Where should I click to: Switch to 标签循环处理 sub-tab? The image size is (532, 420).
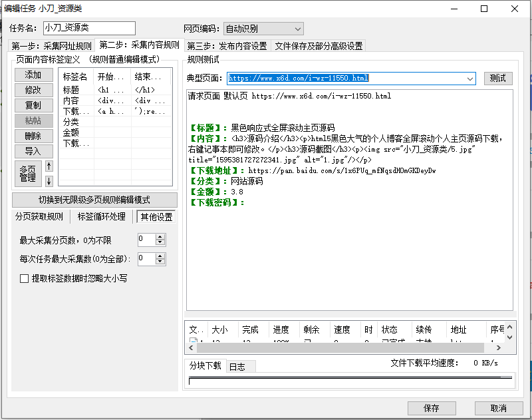pyautogui.click(x=101, y=217)
